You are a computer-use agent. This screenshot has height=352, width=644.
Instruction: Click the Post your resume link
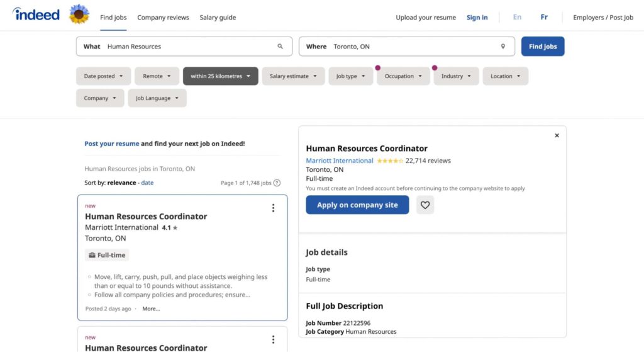pos(112,144)
